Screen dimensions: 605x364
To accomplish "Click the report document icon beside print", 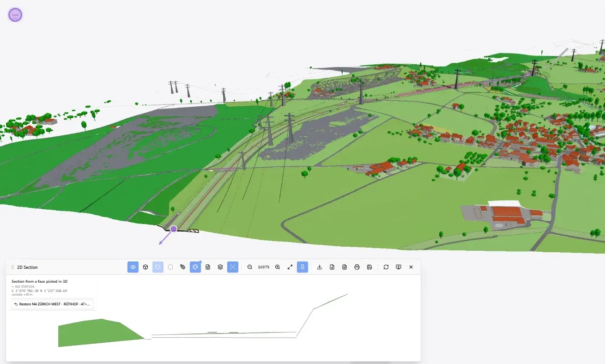I will click(345, 267).
